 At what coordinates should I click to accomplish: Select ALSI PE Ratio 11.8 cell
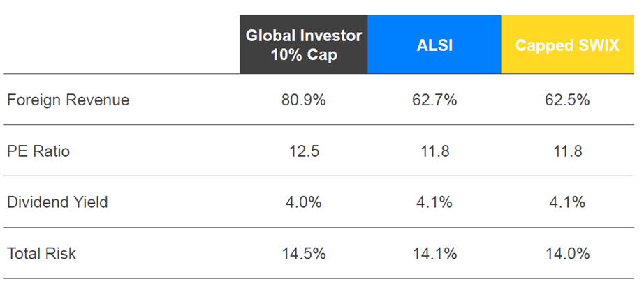[434, 151]
